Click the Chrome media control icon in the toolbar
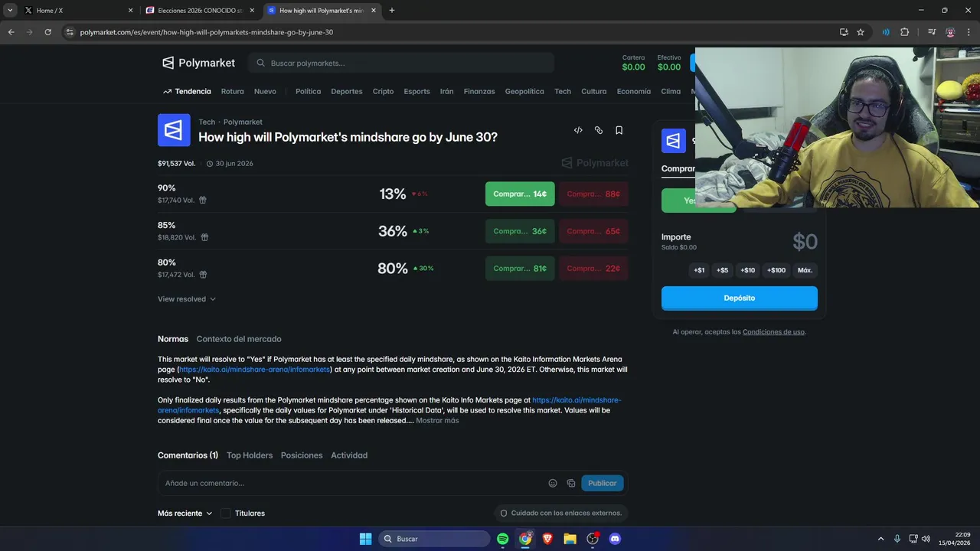 (931, 32)
